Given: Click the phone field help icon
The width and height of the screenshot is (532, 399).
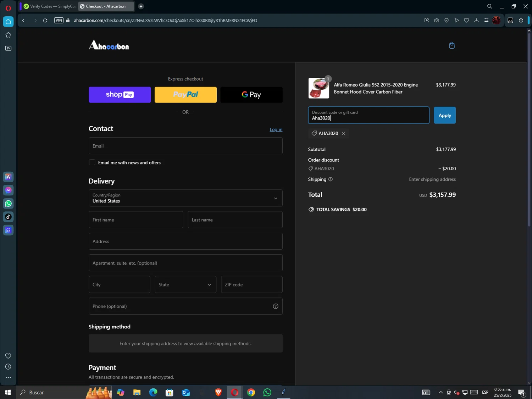Looking at the screenshot, I should pos(276,306).
